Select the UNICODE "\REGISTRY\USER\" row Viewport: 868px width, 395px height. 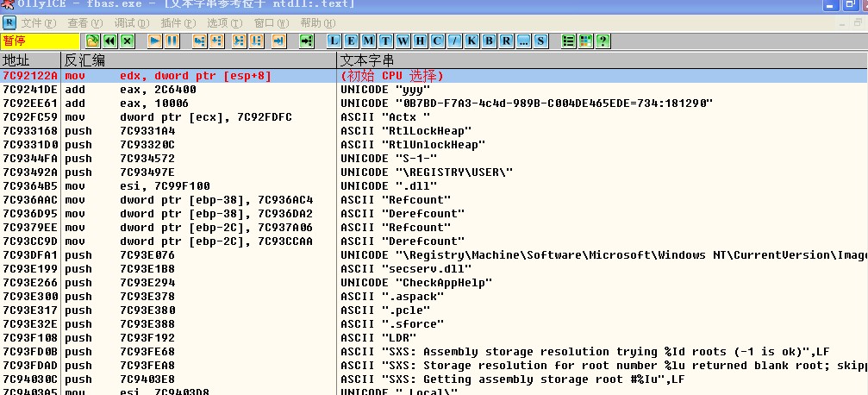[434, 172]
